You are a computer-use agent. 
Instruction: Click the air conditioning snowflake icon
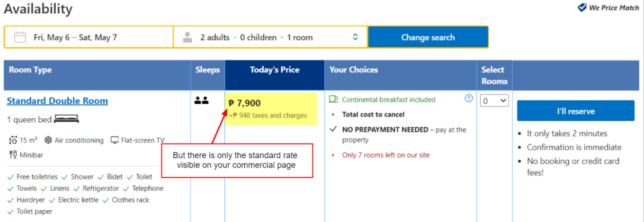[x=48, y=140]
